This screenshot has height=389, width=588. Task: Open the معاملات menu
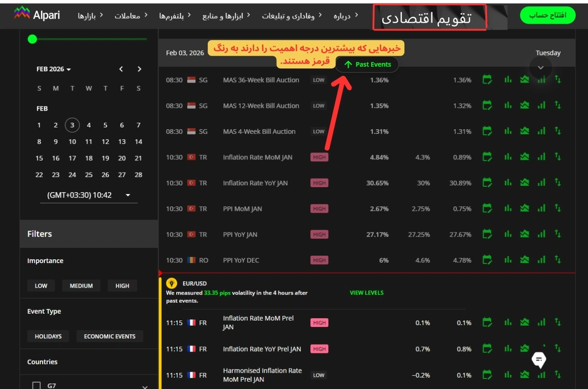click(131, 16)
